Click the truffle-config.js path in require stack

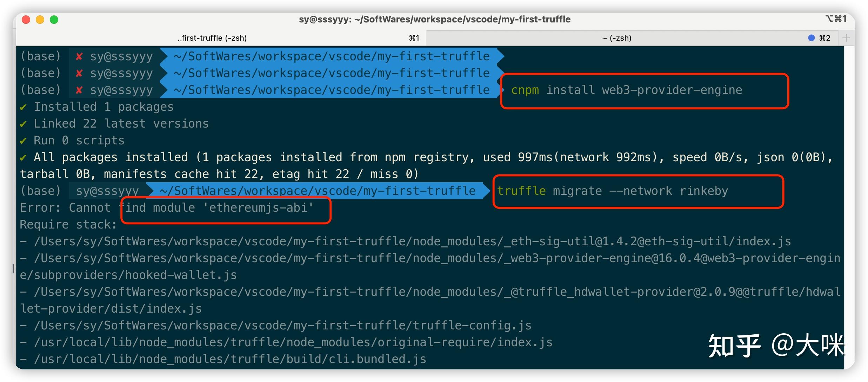tap(472, 326)
